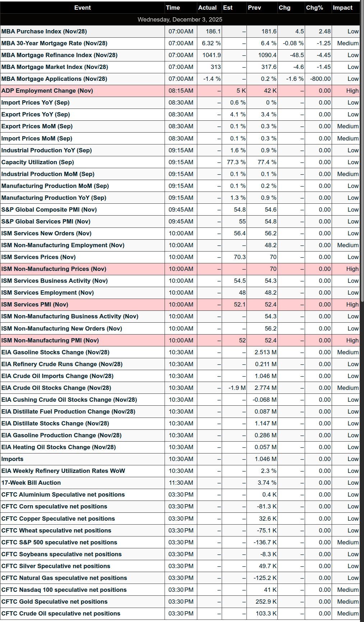The width and height of the screenshot is (364, 622).
Task: Click Capacity Utilization (Sep) event name
Action: pyautogui.click(x=37, y=162)
